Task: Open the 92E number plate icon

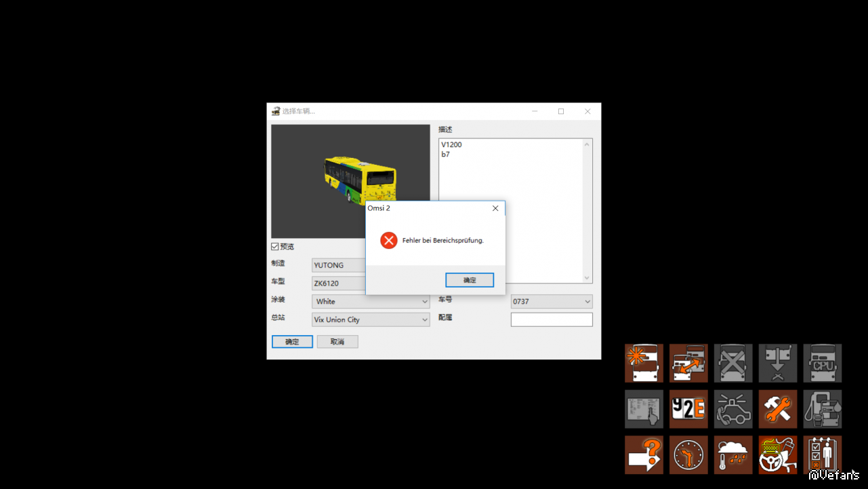Action: (x=688, y=409)
